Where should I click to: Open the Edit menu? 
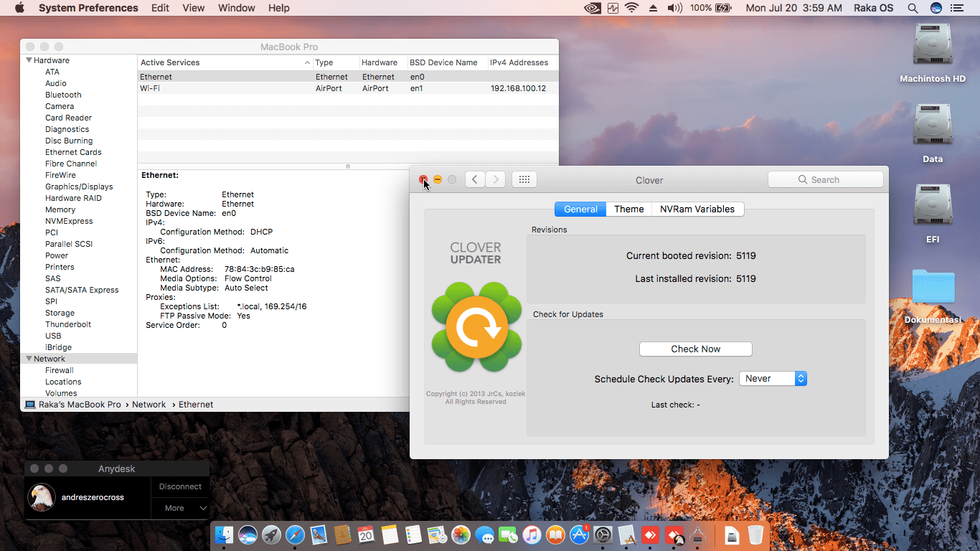[161, 8]
